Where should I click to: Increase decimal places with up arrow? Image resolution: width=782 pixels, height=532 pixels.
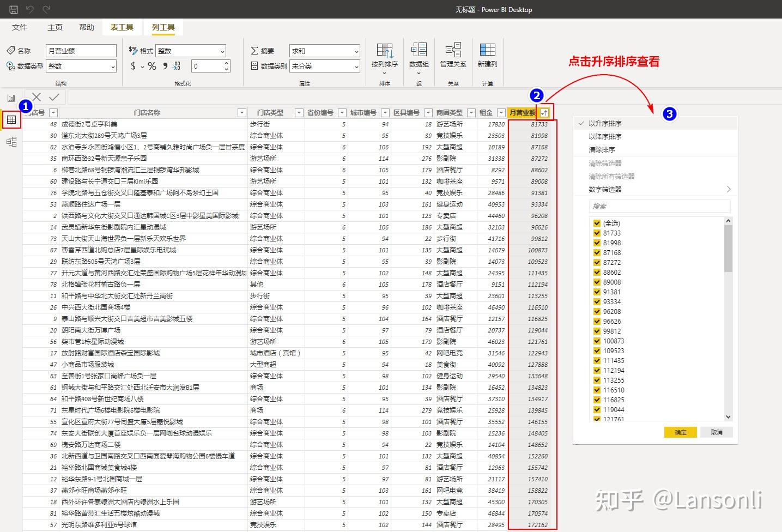pos(226,63)
